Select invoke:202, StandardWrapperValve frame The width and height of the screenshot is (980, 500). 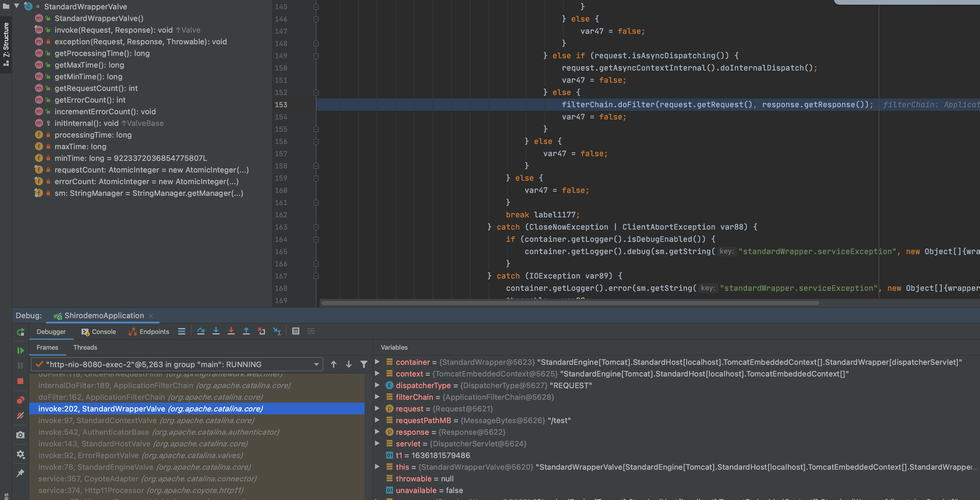coord(197,409)
